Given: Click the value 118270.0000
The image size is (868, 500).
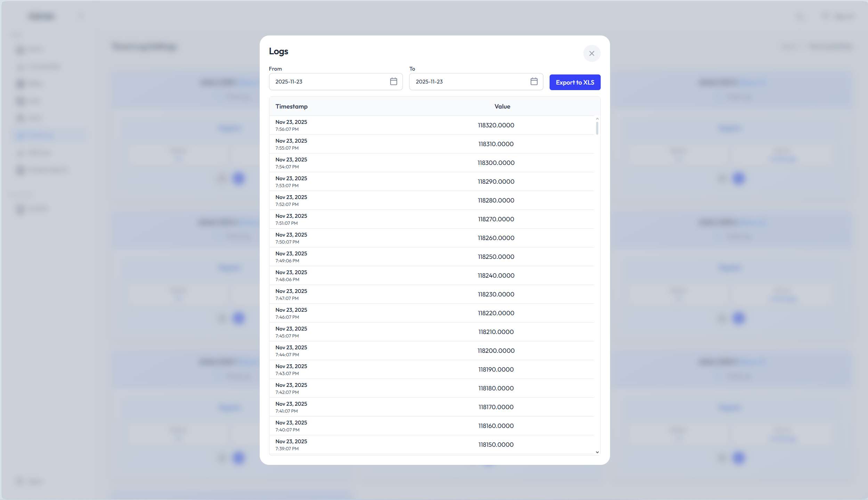Looking at the screenshot, I should pos(496,219).
